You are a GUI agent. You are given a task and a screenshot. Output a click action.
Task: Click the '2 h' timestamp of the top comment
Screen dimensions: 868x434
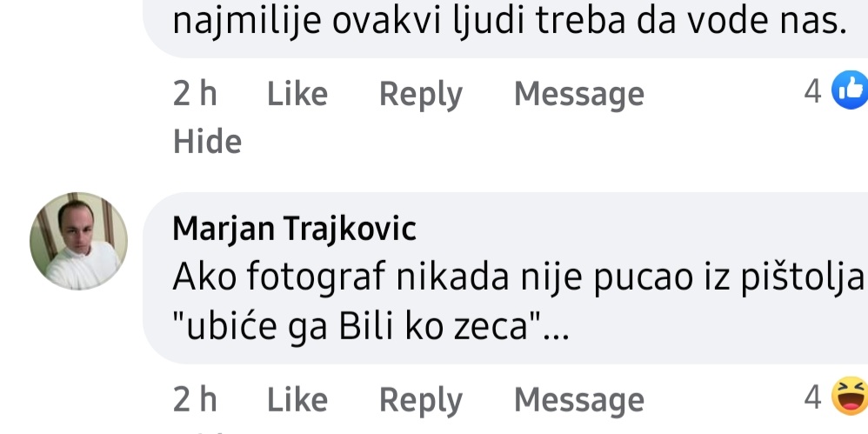point(195,94)
